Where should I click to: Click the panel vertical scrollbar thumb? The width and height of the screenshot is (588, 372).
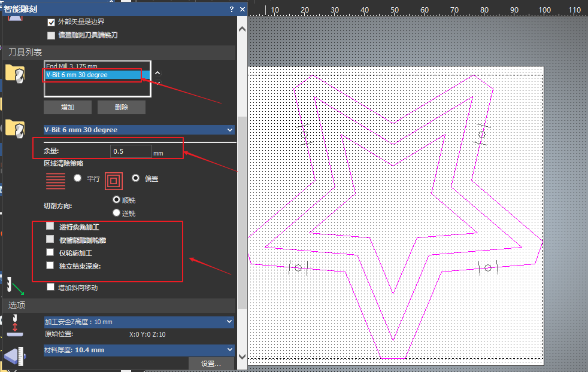[x=243, y=212]
